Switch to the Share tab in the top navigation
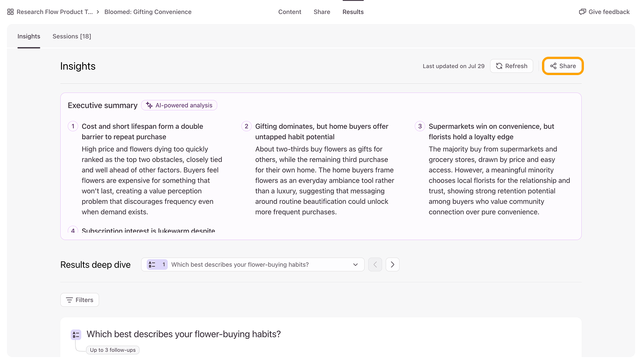 (322, 12)
